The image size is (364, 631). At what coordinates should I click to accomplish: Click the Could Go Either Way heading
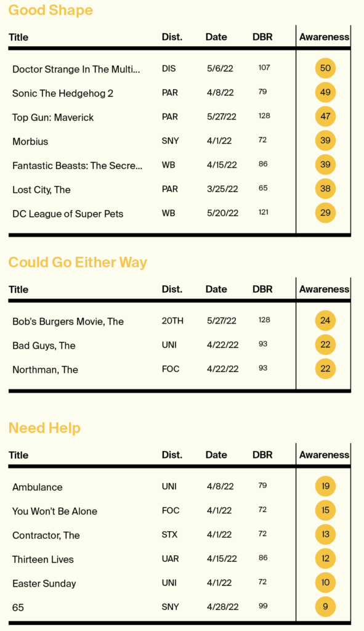pyautogui.click(x=78, y=263)
